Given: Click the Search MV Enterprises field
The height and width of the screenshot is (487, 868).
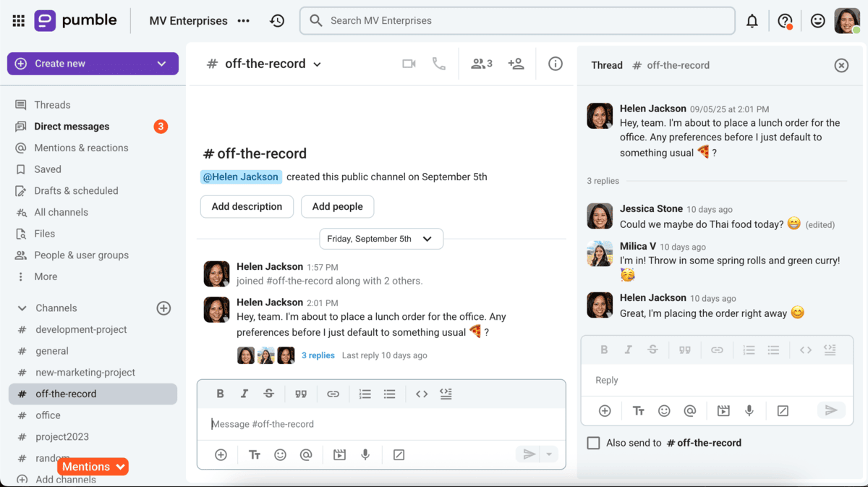Looking at the screenshot, I should (x=517, y=21).
